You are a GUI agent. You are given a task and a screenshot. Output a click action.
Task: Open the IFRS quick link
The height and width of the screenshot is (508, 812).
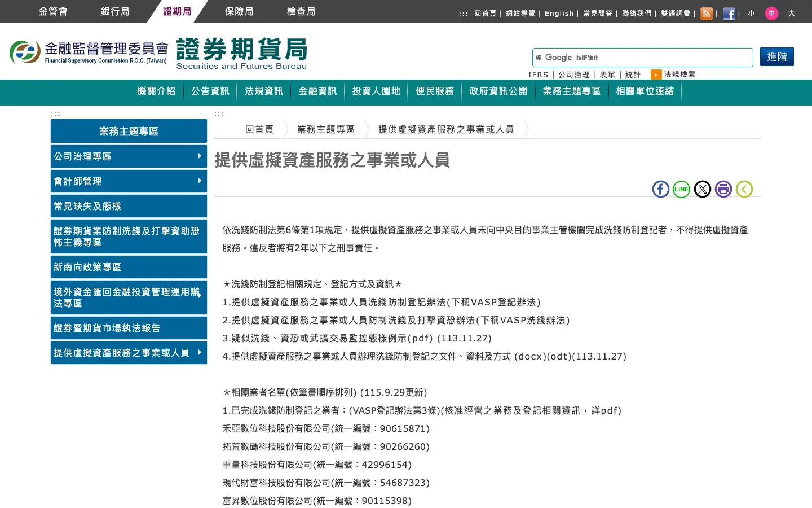pyautogui.click(x=538, y=75)
